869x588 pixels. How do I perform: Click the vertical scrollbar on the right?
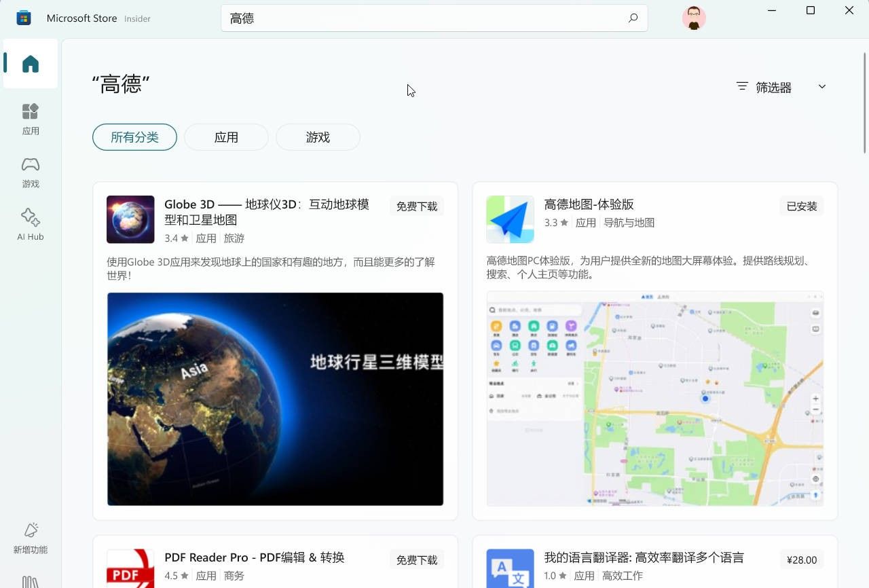[864, 102]
